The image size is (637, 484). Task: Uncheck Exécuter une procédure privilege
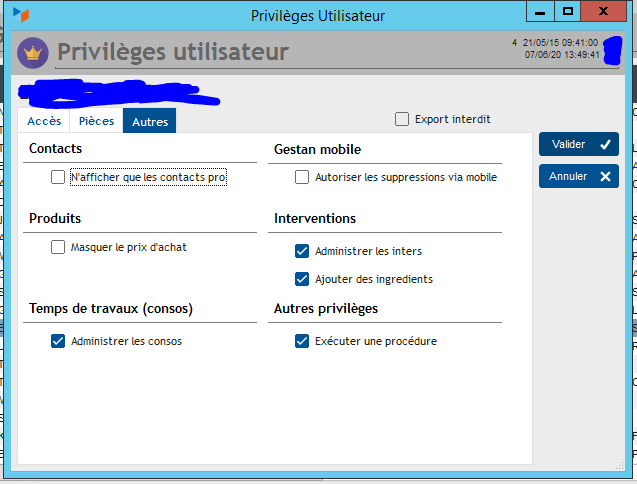302,341
